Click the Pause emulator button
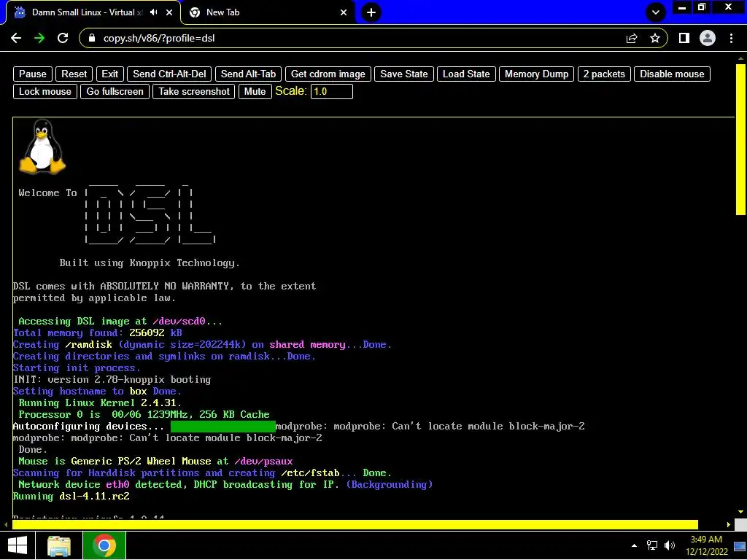This screenshot has width=747, height=560. tap(32, 74)
